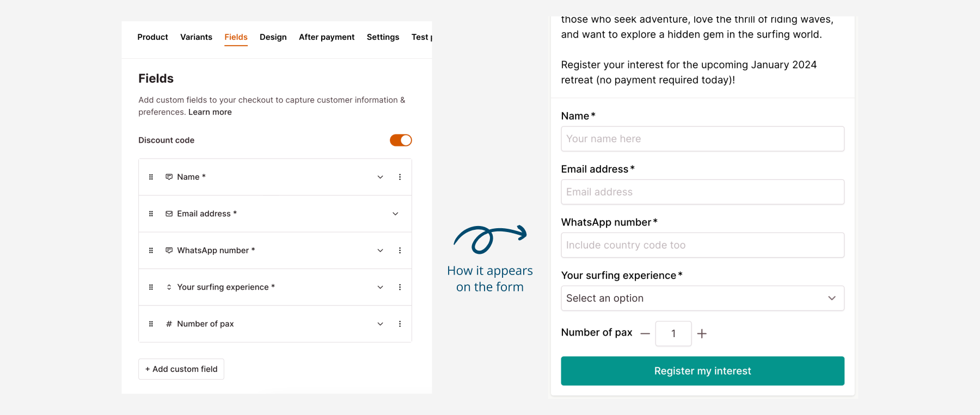Open three-dot menu for WhatsApp number field

pyautogui.click(x=400, y=251)
